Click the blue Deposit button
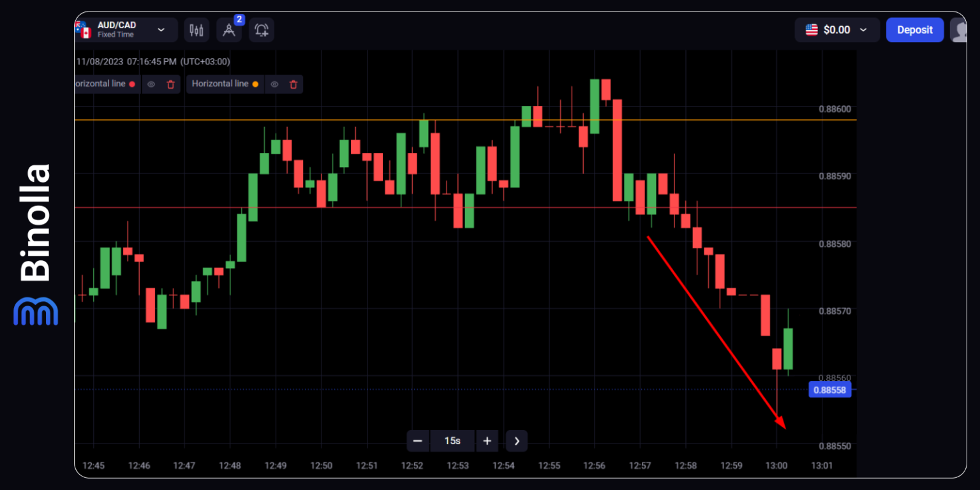Screen dimensions: 980x490 pos(915,29)
